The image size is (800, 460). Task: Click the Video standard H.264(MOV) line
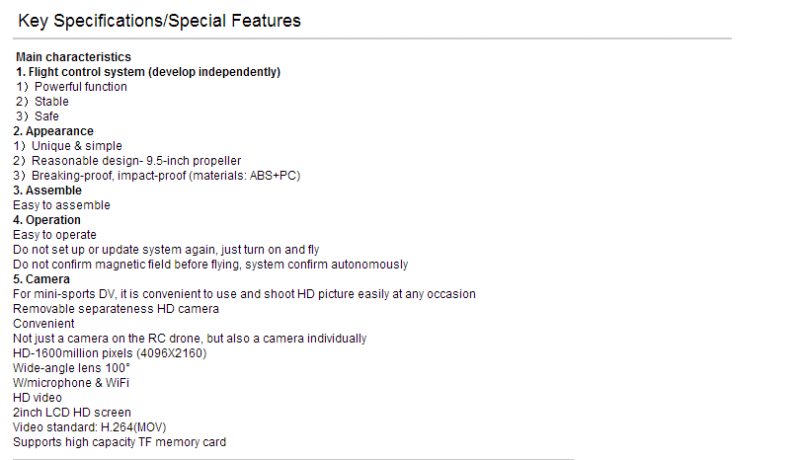(90, 427)
